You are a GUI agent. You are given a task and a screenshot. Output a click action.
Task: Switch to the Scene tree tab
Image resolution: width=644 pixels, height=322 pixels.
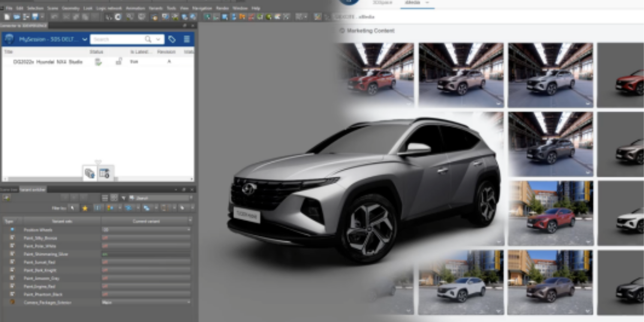(9, 189)
